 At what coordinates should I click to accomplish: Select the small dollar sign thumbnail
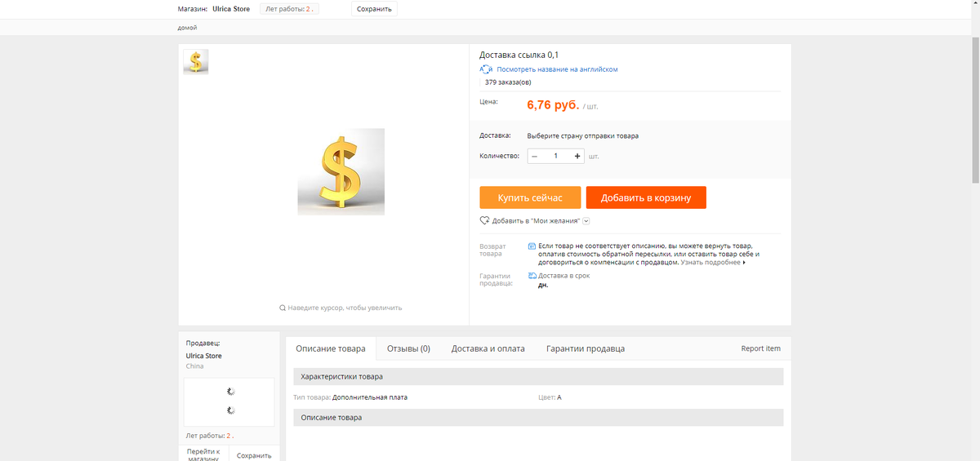click(x=196, y=62)
